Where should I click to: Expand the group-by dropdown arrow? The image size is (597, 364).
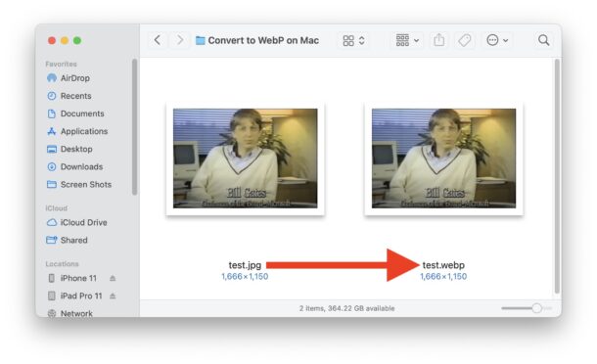point(417,40)
